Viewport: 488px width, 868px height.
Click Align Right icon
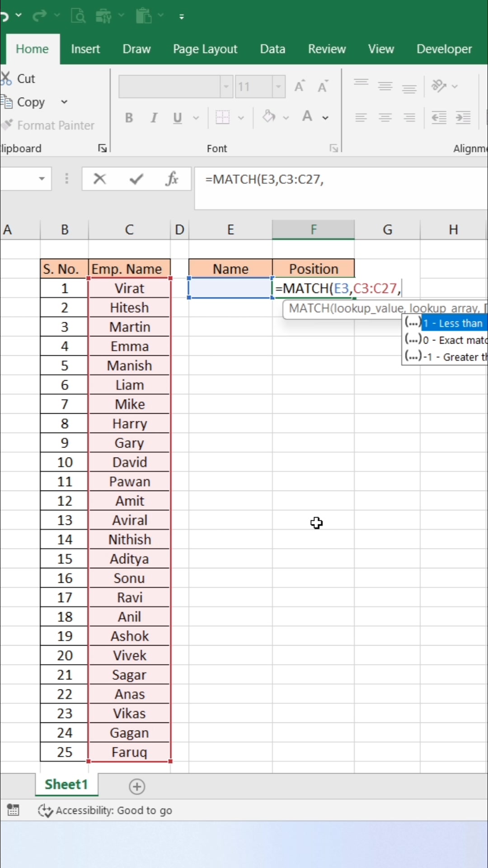coord(409,118)
